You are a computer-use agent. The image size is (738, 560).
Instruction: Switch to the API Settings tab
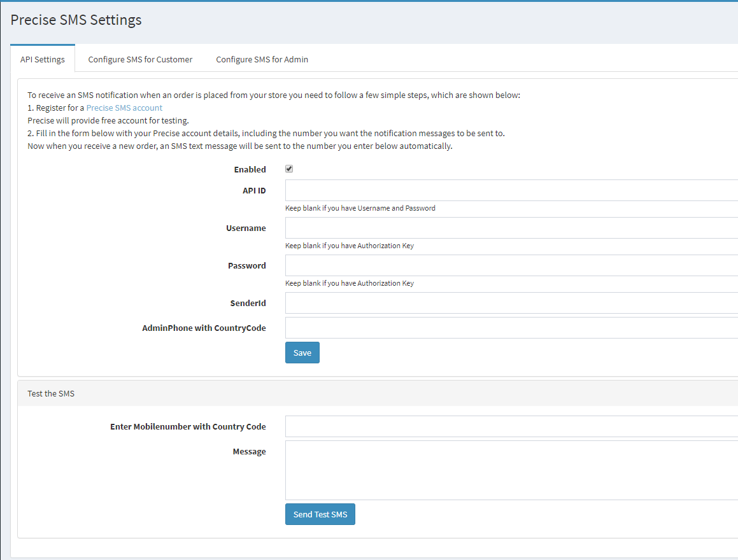pyautogui.click(x=43, y=59)
